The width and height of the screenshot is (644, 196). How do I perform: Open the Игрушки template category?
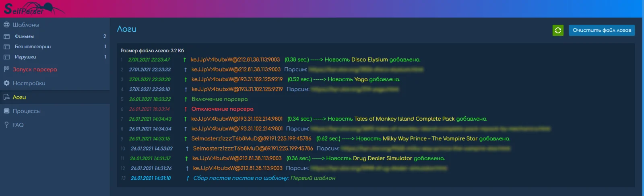[25, 57]
